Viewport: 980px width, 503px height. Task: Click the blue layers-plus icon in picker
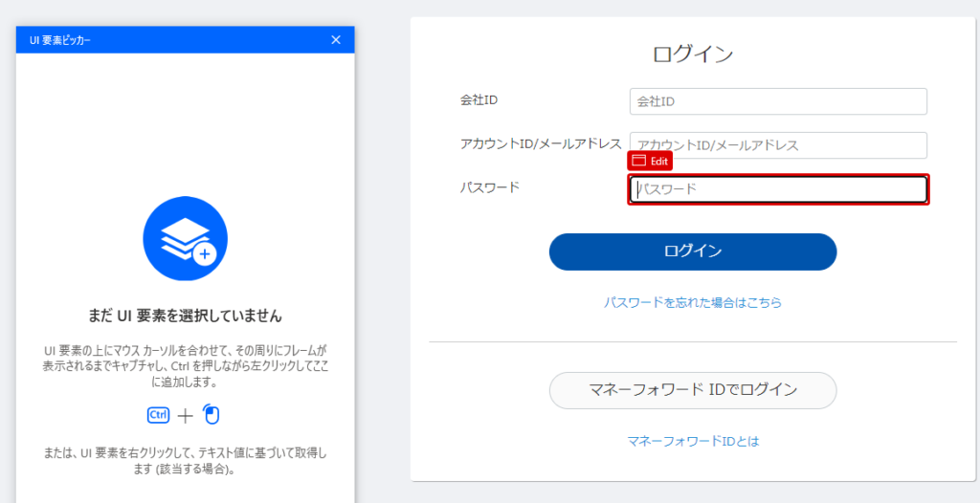pos(185,239)
